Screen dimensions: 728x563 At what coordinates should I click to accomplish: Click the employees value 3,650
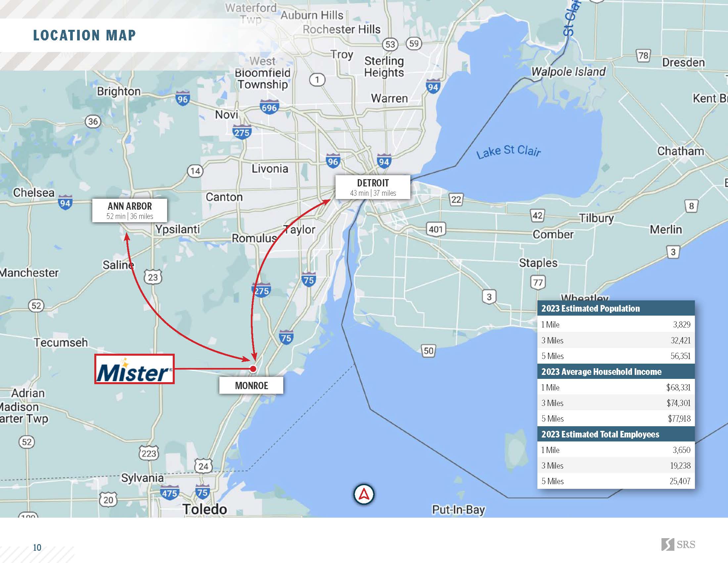[681, 450]
